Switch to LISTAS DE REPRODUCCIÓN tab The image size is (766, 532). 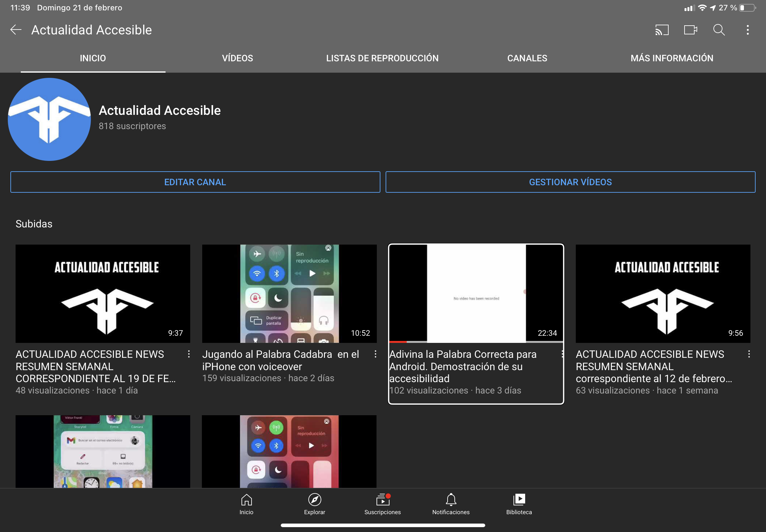382,58
